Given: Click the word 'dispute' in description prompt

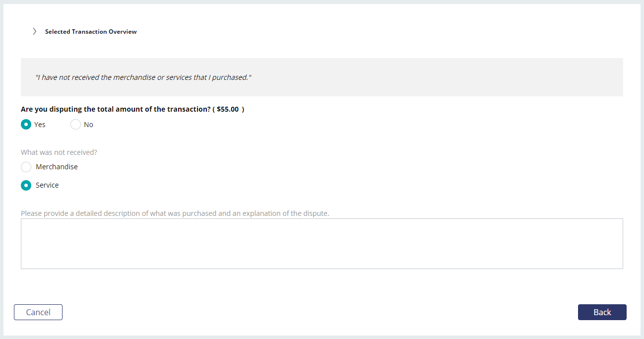Looking at the screenshot, I should pyautogui.click(x=316, y=213).
